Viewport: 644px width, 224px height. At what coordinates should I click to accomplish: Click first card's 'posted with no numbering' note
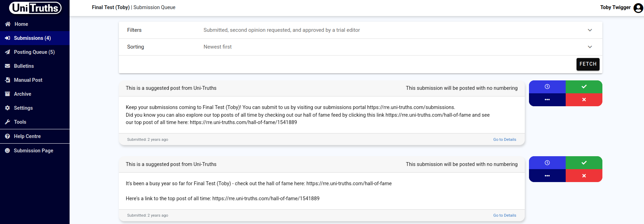[461, 88]
